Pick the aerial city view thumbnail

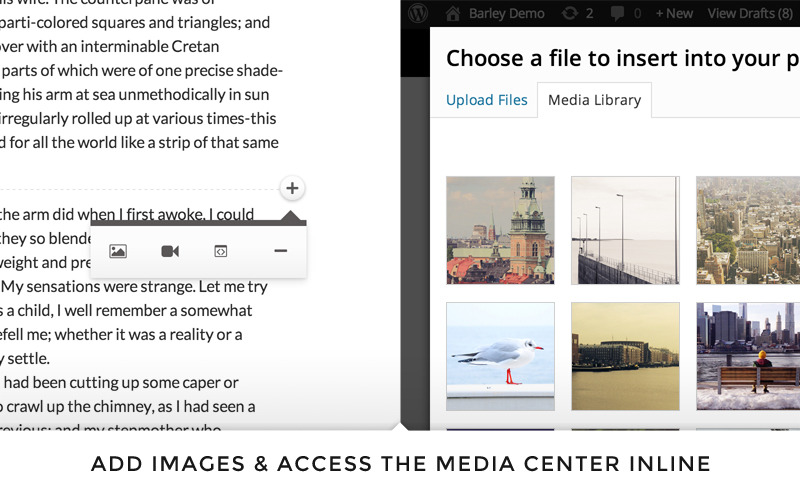748,230
